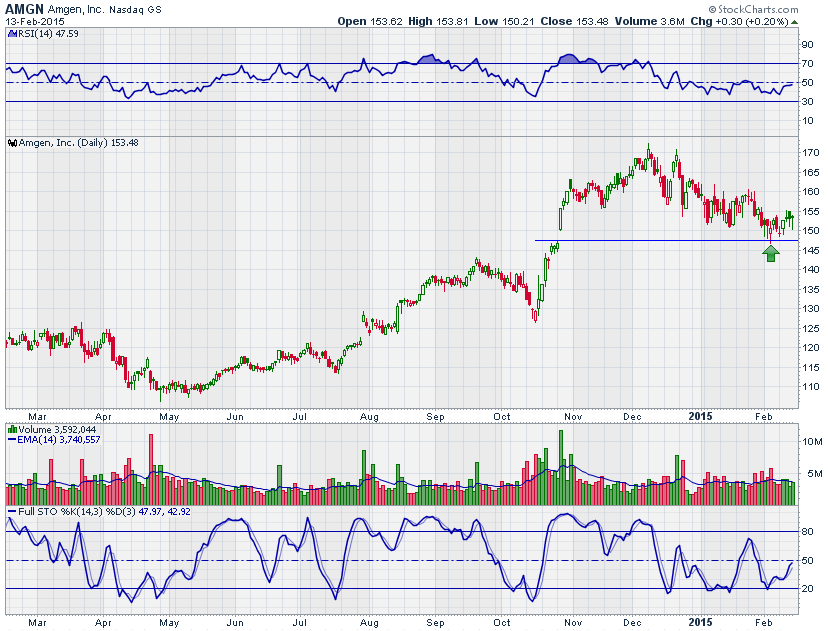Screen dimensions: 828x631
Task: Click the stochastic axis label 20
Action: coord(807,589)
